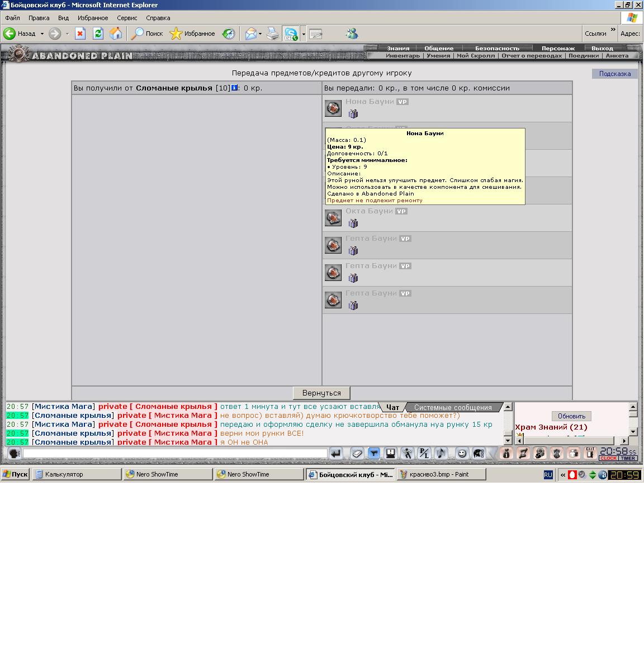Open the Файл menu
The image size is (644, 648).
pyautogui.click(x=12, y=18)
